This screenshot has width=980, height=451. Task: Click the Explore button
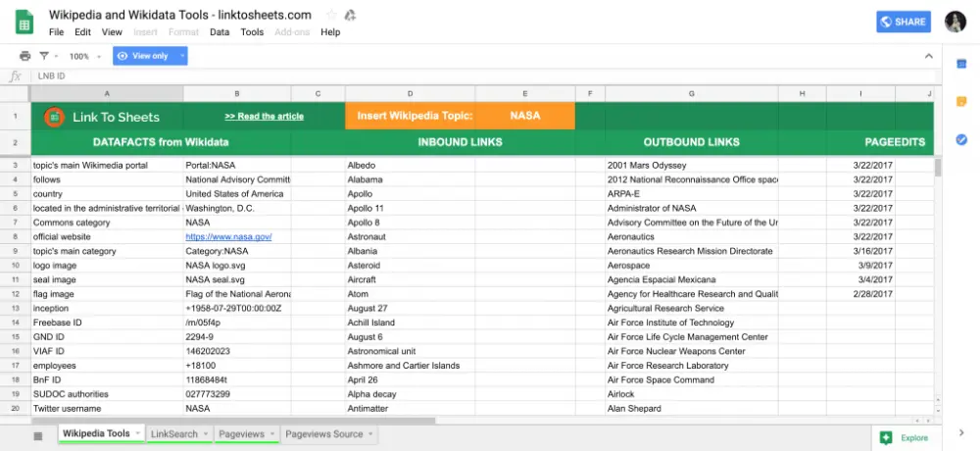pyautogui.click(x=904, y=438)
